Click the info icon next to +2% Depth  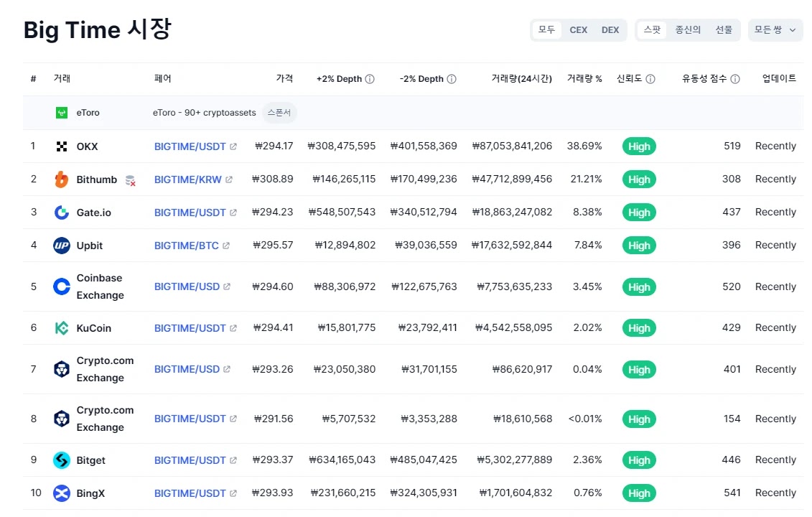pos(370,79)
